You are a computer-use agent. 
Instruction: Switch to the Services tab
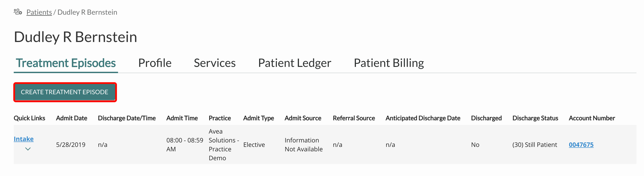pos(215,63)
